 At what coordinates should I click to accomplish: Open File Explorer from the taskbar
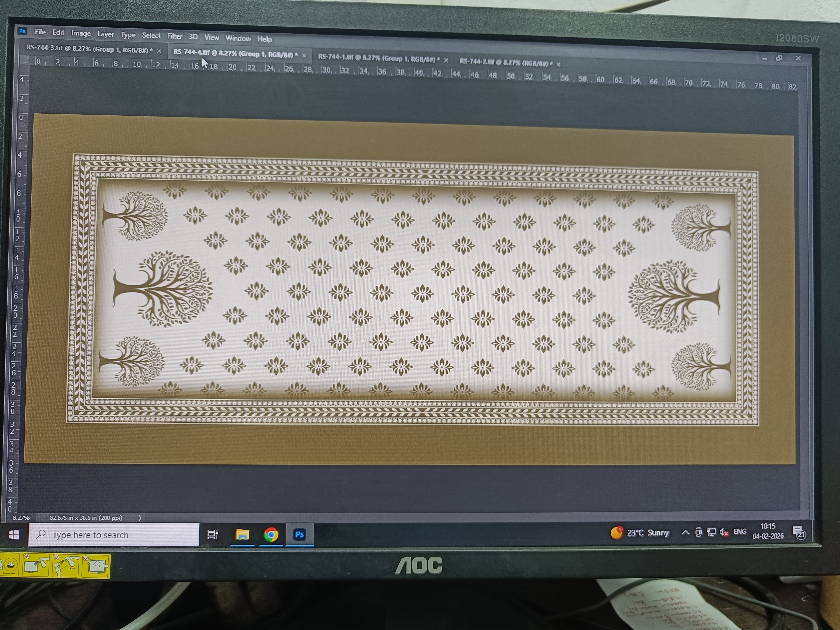coord(242,535)
